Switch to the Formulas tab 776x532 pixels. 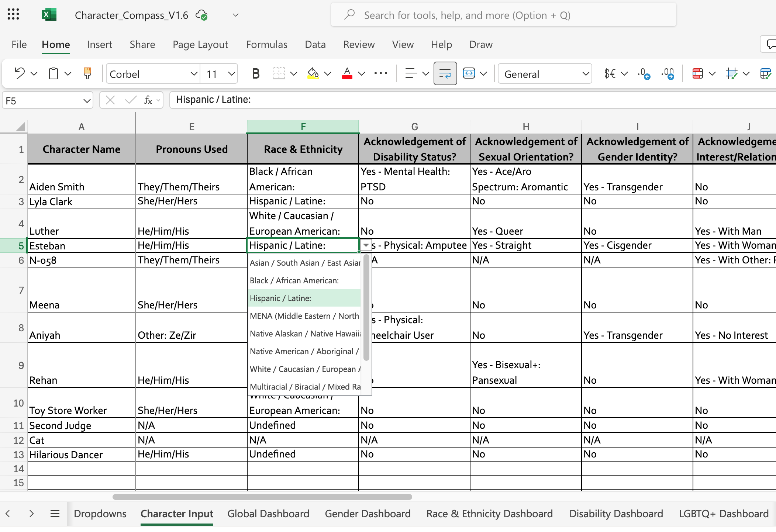click(x=267, y=45)
